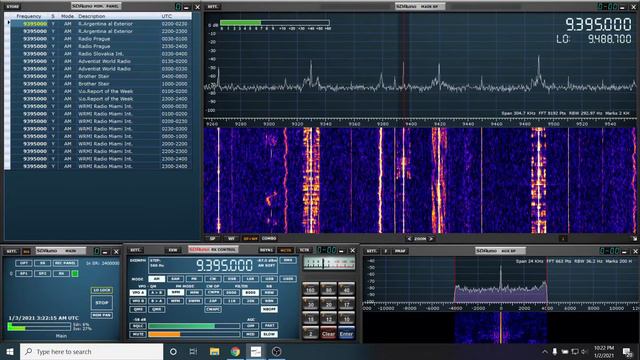Screen dimensions: 640x360
Task: Select Radio Prague 0030-0100 memory row
Action: click(101, 39)
